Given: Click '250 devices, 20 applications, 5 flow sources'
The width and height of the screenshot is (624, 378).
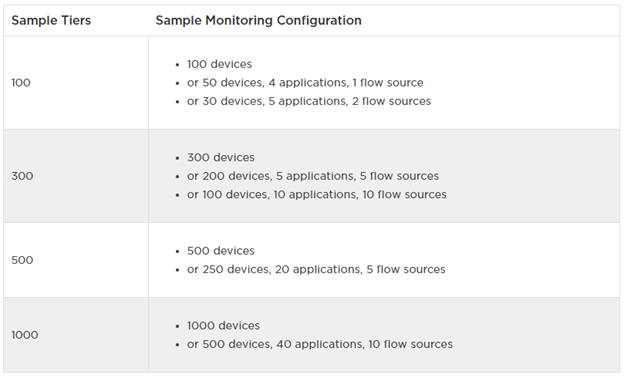Looking at the screenshot, I should (324, 269).
